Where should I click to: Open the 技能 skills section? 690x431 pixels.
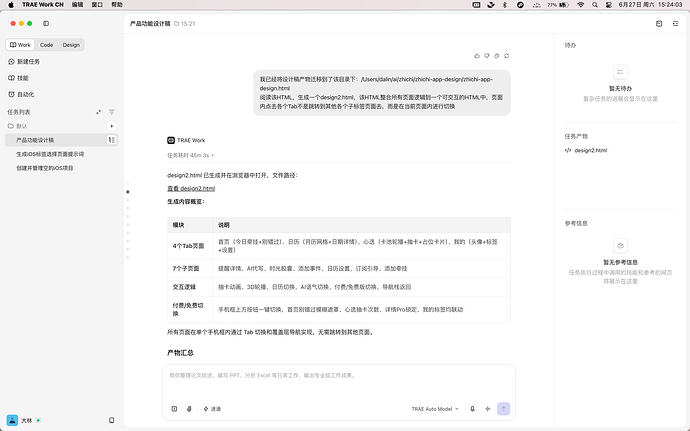coord(18,78)
